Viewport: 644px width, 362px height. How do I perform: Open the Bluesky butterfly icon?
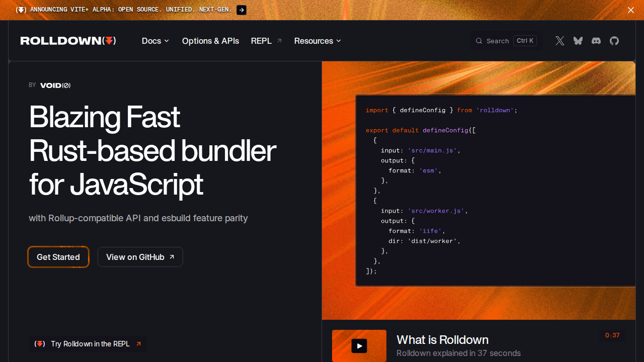click(578, 41)
